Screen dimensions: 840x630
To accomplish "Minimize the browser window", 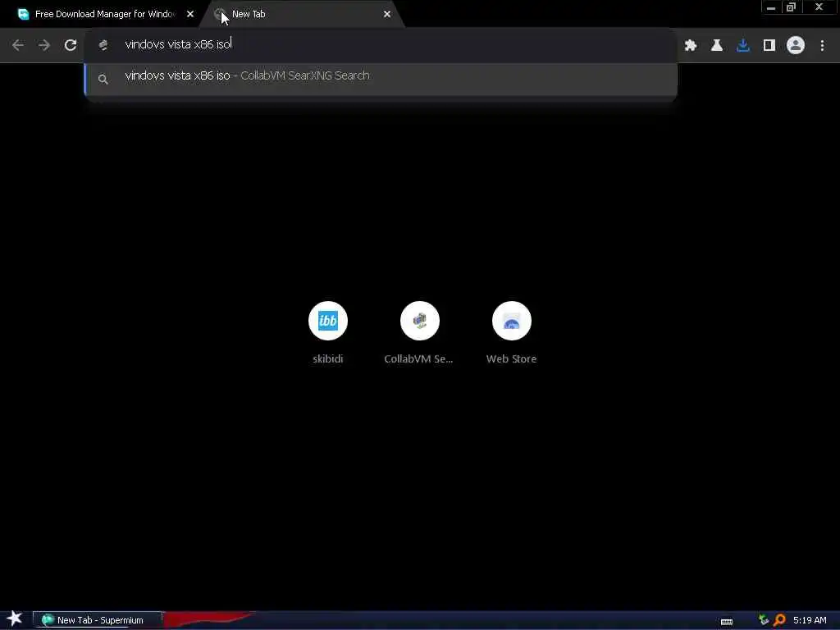I will click(771, 7).
